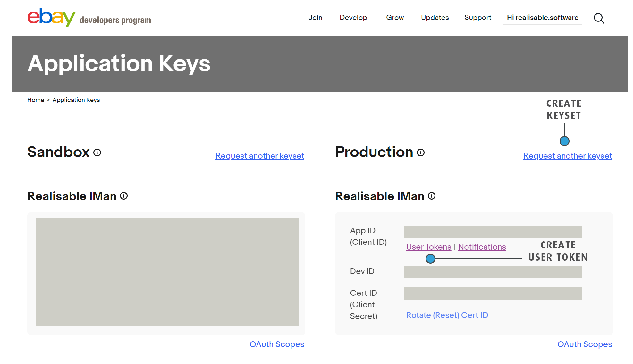
Task: Open the User Tokens link
Action: click(428, 247)
